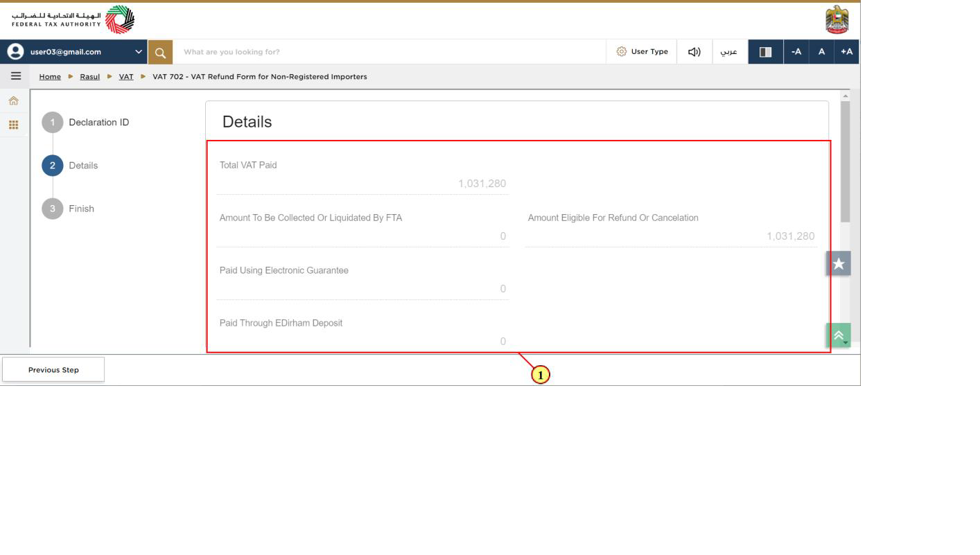Click the Details heading text
This screenshot has width=980, height=555.
point(247,122)
